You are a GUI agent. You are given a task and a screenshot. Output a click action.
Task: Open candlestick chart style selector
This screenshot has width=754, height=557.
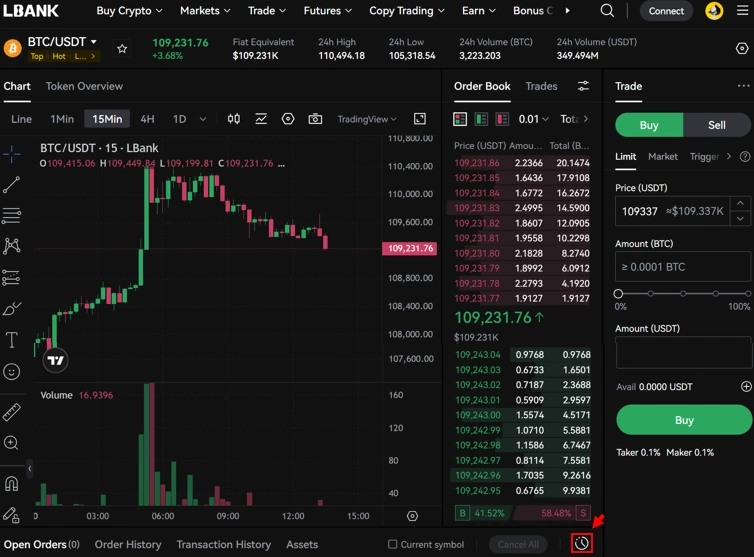234,119
